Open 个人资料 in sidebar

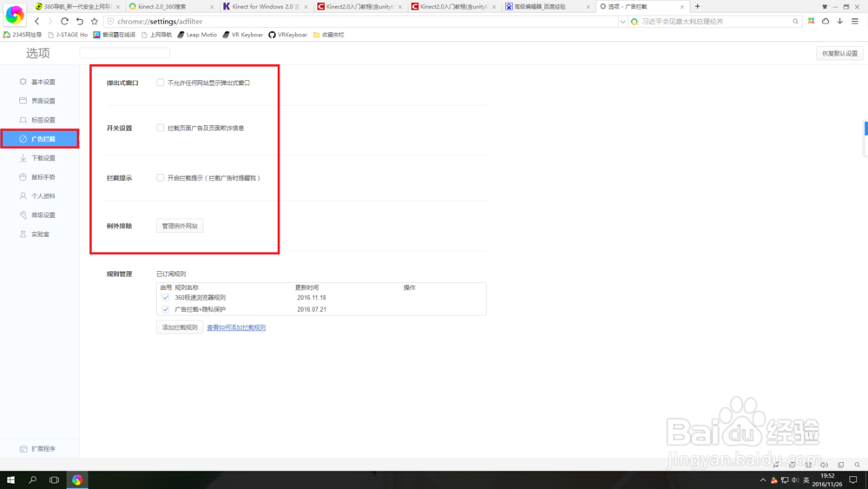[40, 196]
